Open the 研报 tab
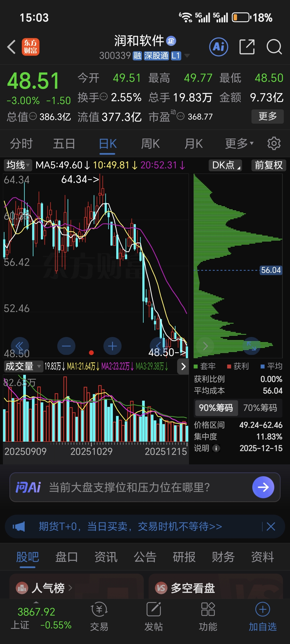This screenshot has width=290, height=644. point(184,557)
